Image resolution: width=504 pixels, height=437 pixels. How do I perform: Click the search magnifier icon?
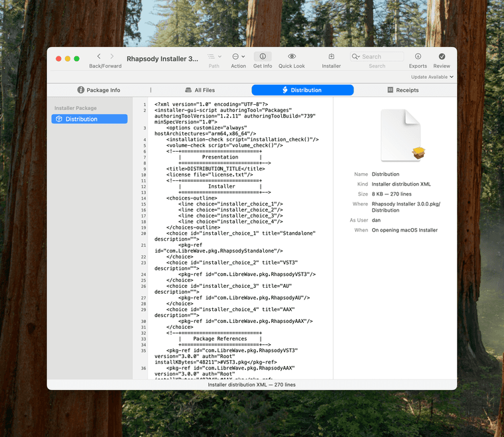point(355,56)
